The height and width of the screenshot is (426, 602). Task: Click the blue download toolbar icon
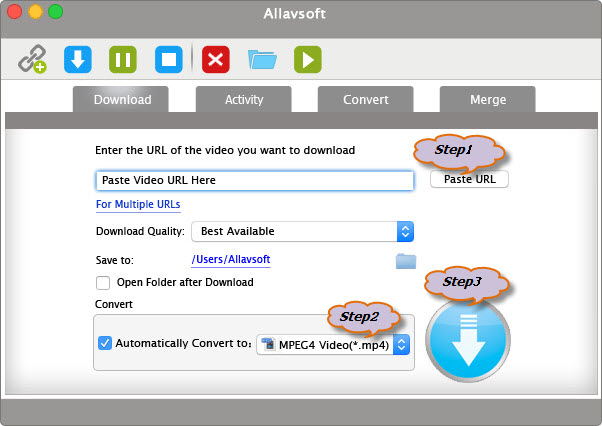pyautogui.click(x=78, y=59)
